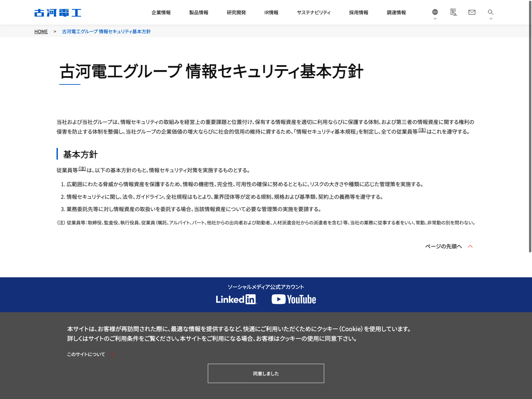Click the Furukawa Electric logo
The height and width of the screenshot is (399, 532).
click(58, 13)
